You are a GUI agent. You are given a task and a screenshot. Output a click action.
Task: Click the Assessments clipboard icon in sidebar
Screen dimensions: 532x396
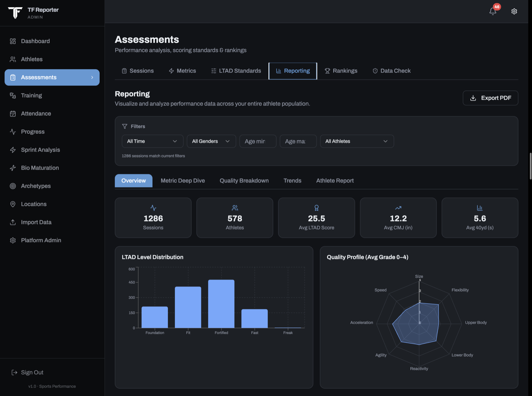tap(13, 78)
